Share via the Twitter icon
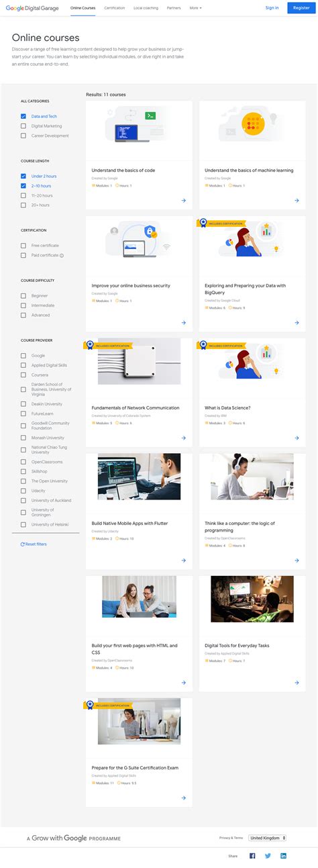The height and width of the screenshot is (868, 318). 268,856
